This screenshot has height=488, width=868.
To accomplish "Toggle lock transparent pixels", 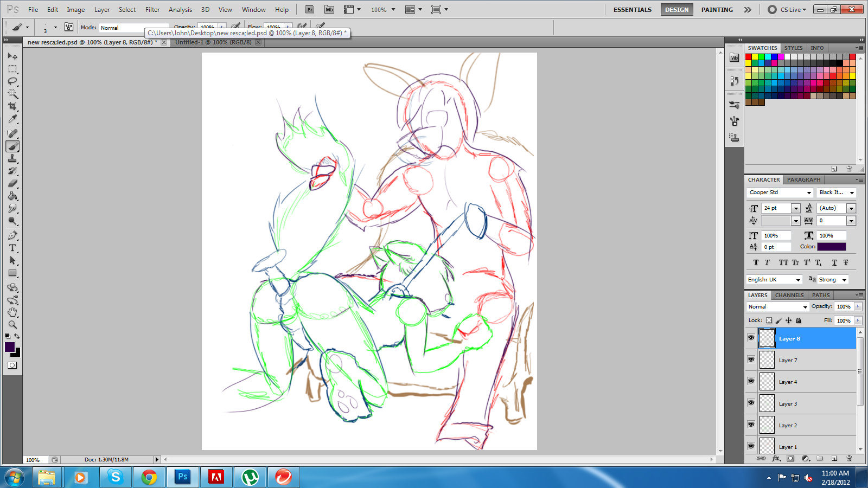I will (x=769, y=320).
